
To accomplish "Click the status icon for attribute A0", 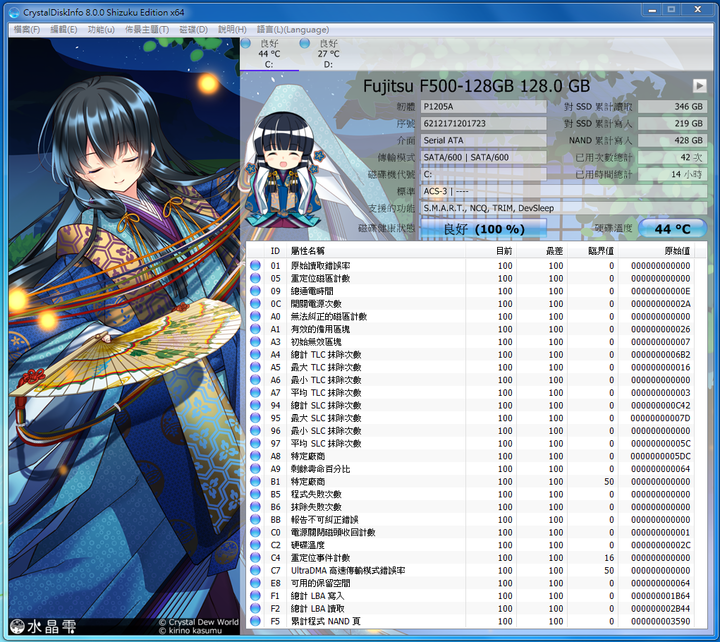I will 255,316.
